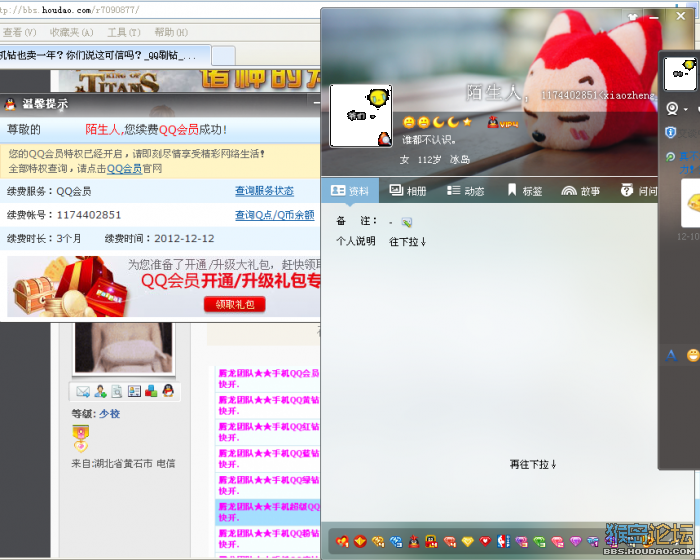Click the gold diamond service icon
Viewport: 700px width, 560px height.
(x=378, y=542)
